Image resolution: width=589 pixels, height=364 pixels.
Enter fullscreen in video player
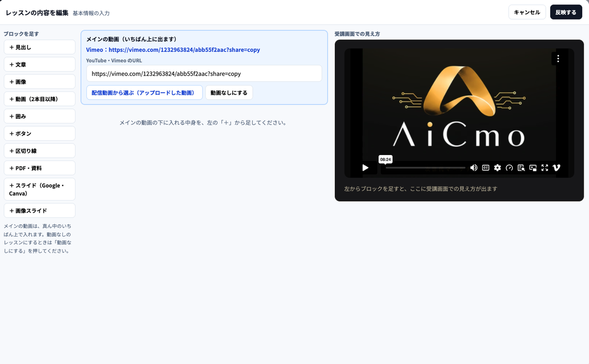pyautogui.click(x=545, y=168)
